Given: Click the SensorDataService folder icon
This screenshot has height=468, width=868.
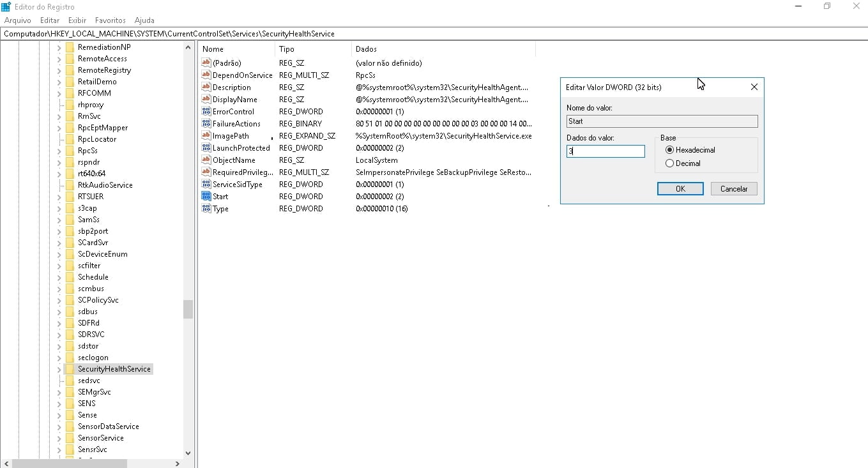Looking at the screenshot, I should 70,426.
